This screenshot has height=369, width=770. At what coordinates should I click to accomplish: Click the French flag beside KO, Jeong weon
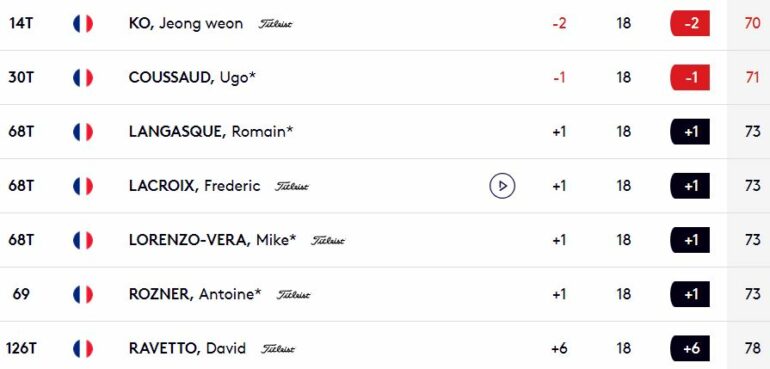(x=83, y=24)
